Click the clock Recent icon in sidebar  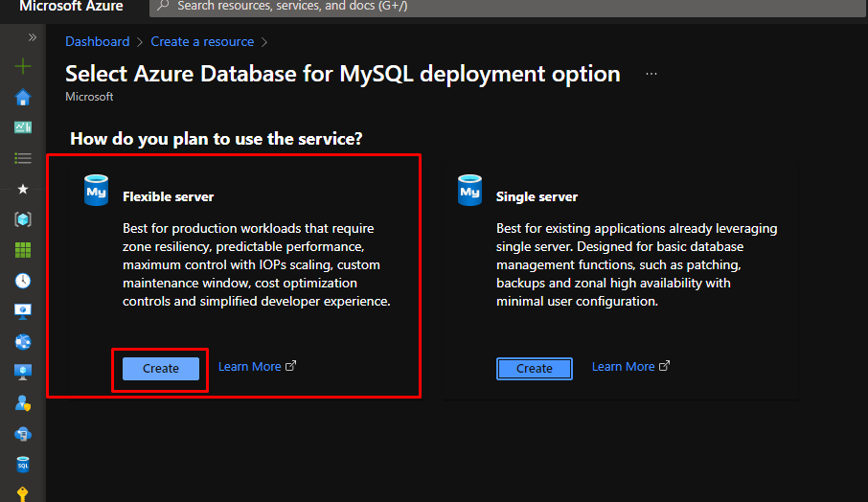coord(23,281)
